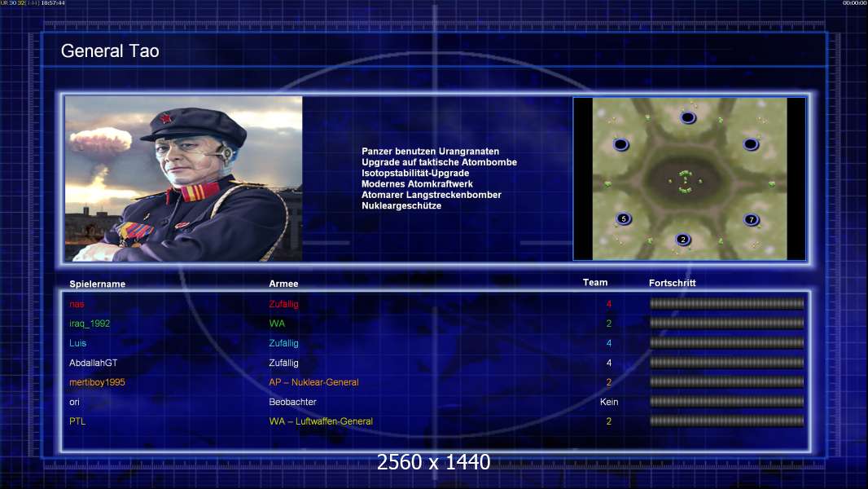
Task: Click team number 4 in the Luis row
Action: (x=609, y=343)
